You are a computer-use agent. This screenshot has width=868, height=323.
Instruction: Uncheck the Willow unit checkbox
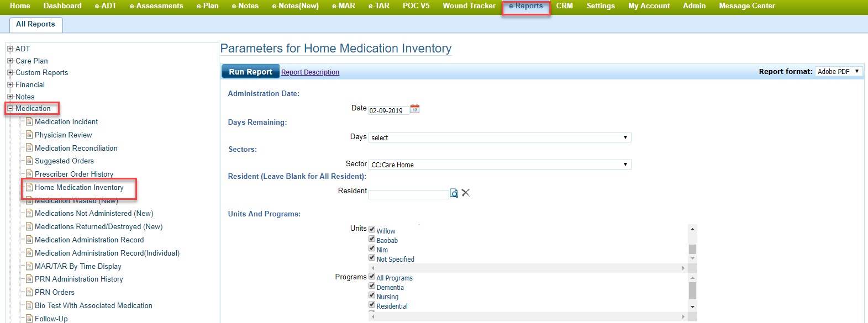[x=372, y=230]
